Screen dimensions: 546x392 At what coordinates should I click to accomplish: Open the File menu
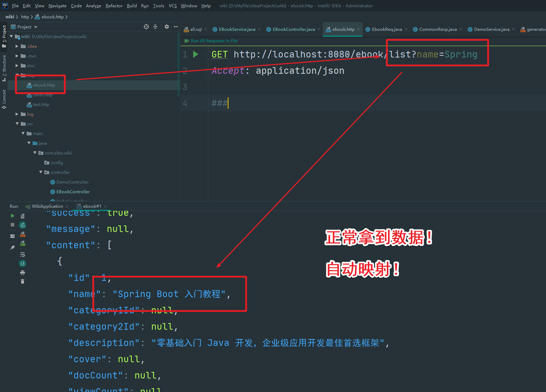[x=15, y=6]
